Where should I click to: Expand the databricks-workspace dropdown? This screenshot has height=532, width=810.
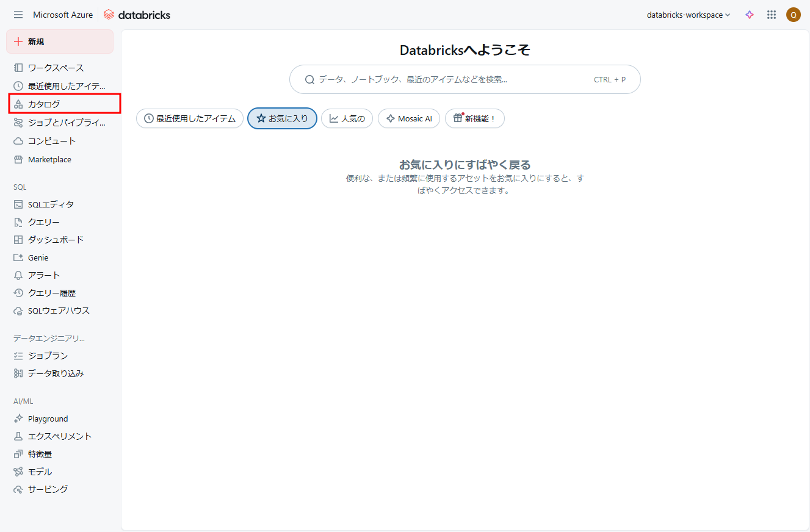688,15
